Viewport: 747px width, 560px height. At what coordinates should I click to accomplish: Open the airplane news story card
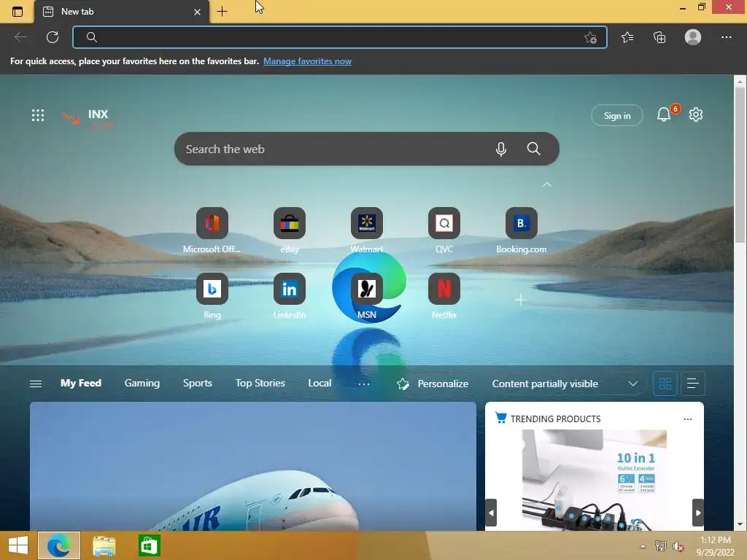[x=253, y=466]
